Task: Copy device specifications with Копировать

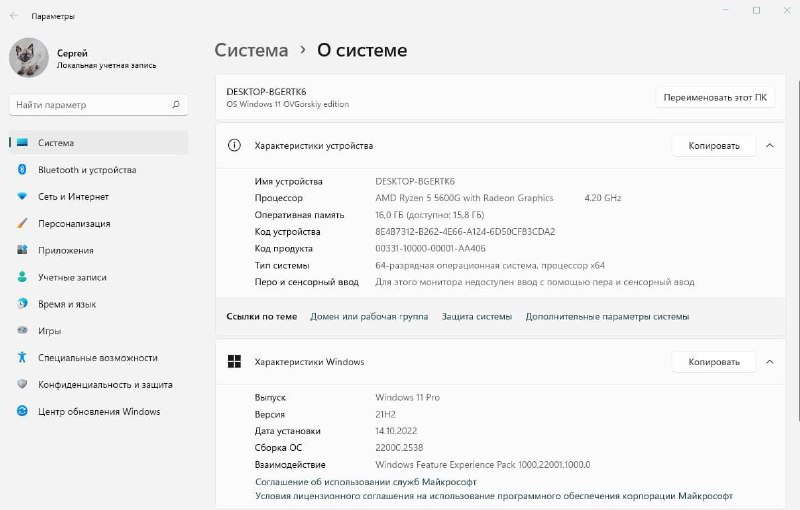Action: 713,146
